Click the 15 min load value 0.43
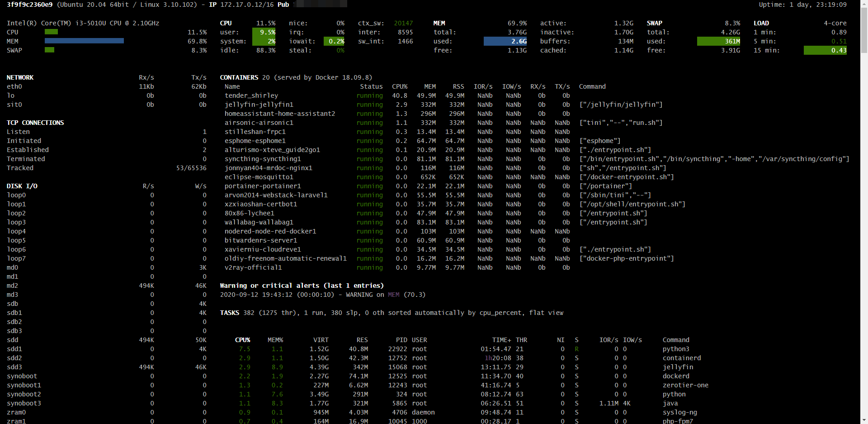Viewport: 868px width, 424px height. [x=825, y=50]
